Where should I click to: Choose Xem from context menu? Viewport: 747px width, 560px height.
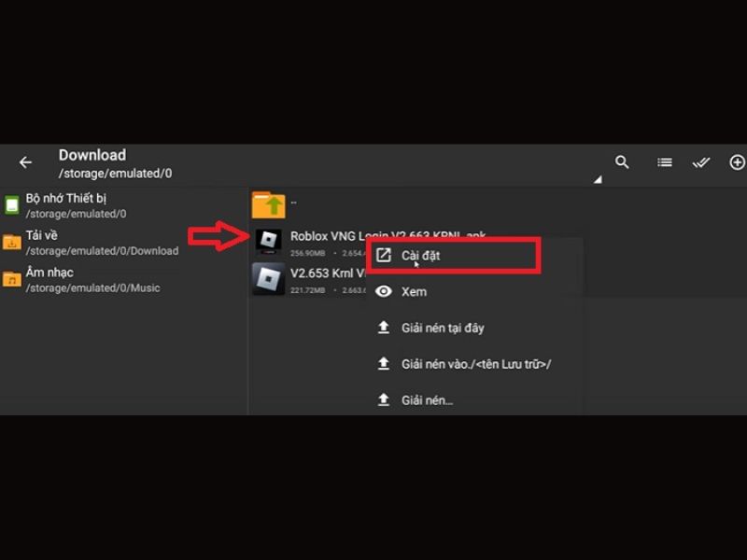475,291
